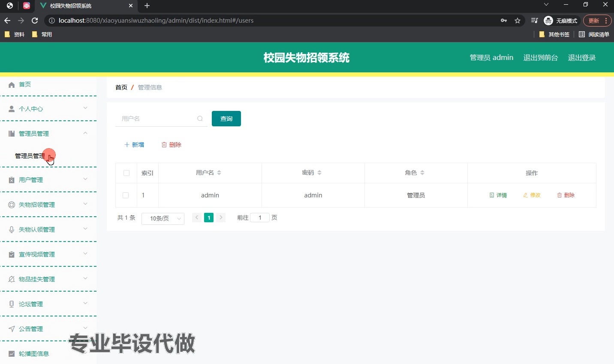Bookmark this page with the star icon
The height and width of the screenshot is (364, 614).
point(518,21)
